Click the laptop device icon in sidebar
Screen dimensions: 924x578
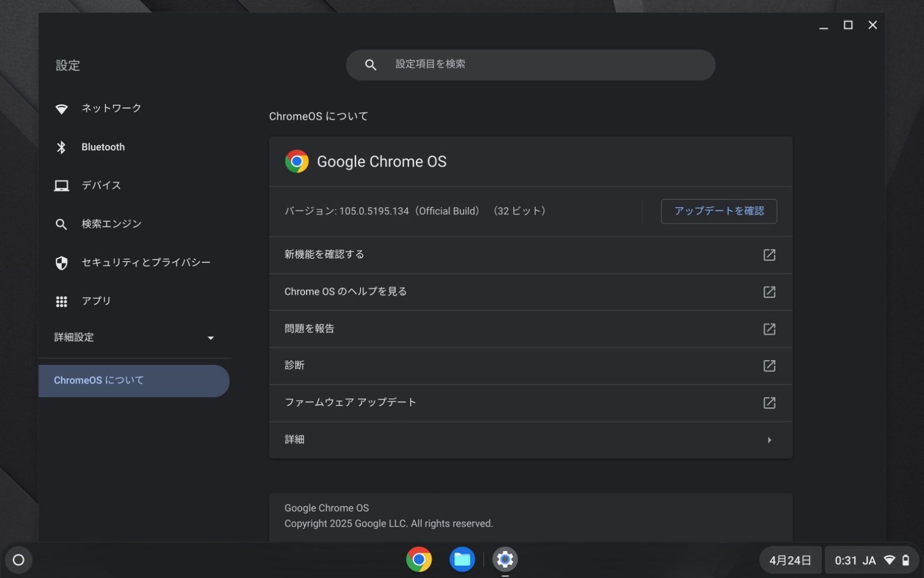61,186
